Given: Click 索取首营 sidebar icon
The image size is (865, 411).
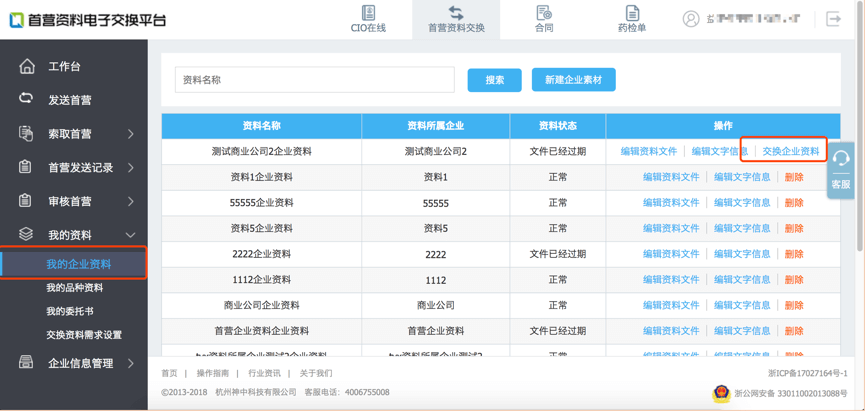Looking at the screenshot, I should [26, 134].
